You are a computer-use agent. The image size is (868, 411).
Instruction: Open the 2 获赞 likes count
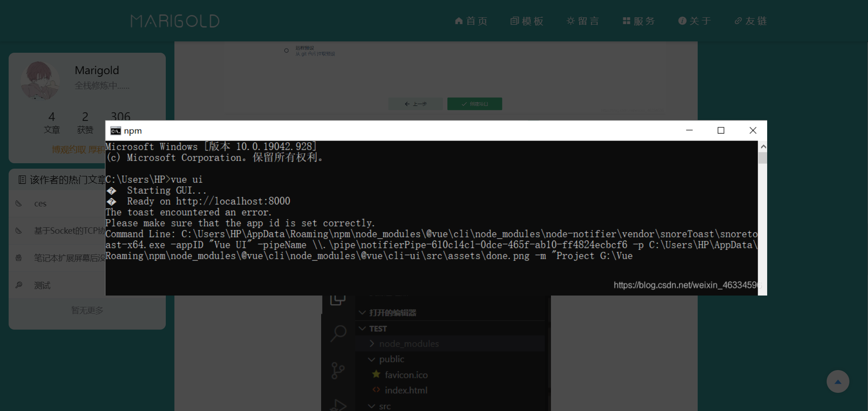tap(85, 123)
